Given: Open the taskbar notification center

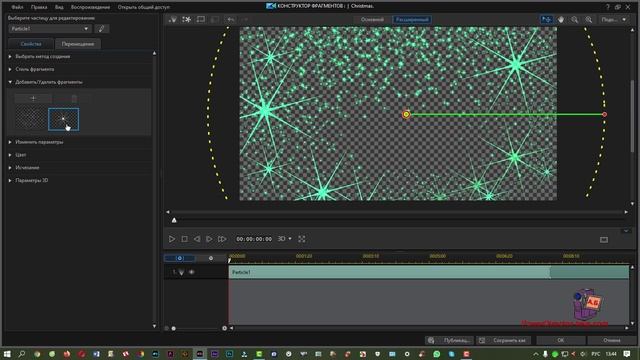Looking at the screenshot, I should 627,354.
